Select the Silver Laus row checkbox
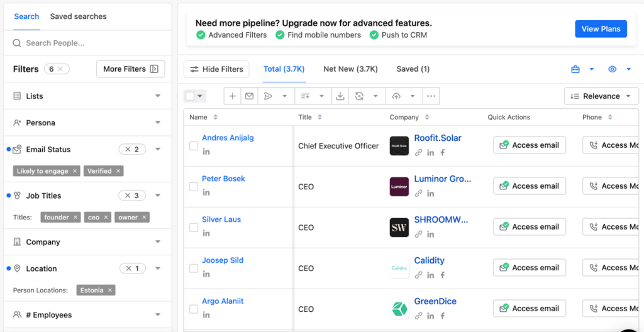Viewport: 644px width, 332px height. (194, 228)
